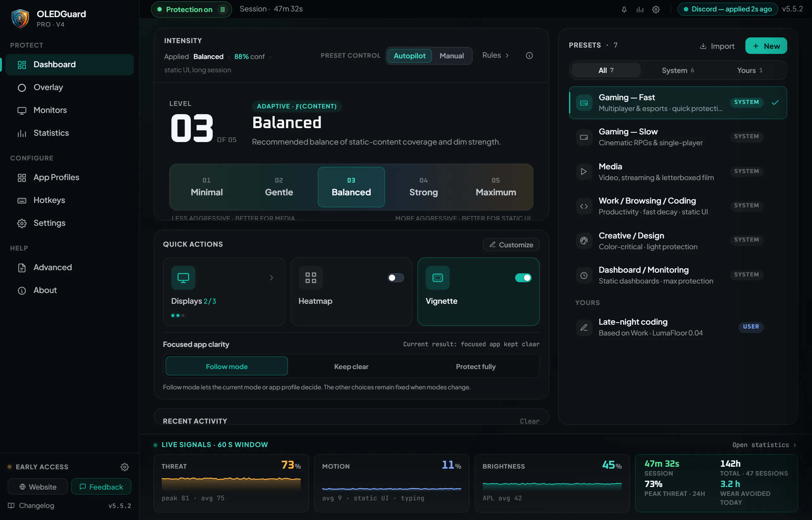Screen dimensions: 812x520
Task: Toggle the Protection on pill
Action: (191, 10)
